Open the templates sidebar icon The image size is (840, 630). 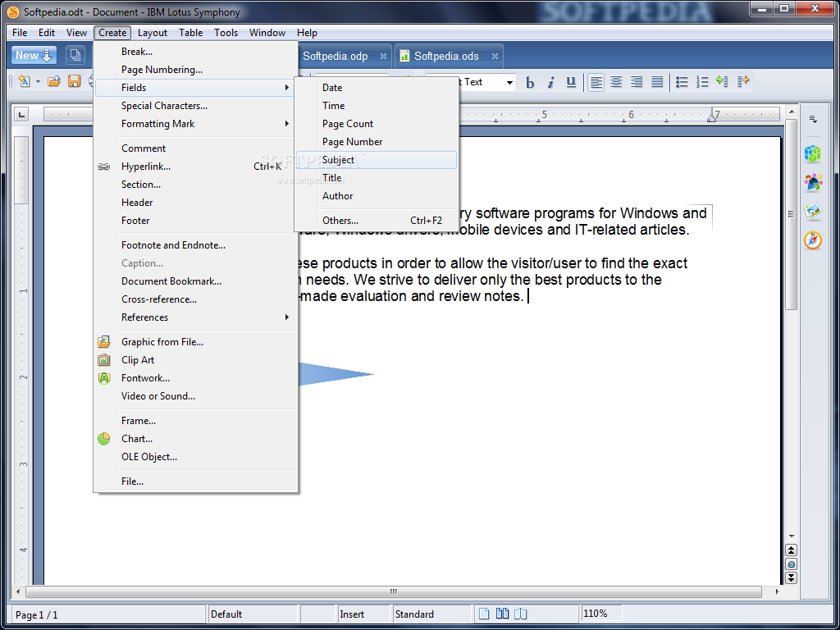[x=813, y=211]
